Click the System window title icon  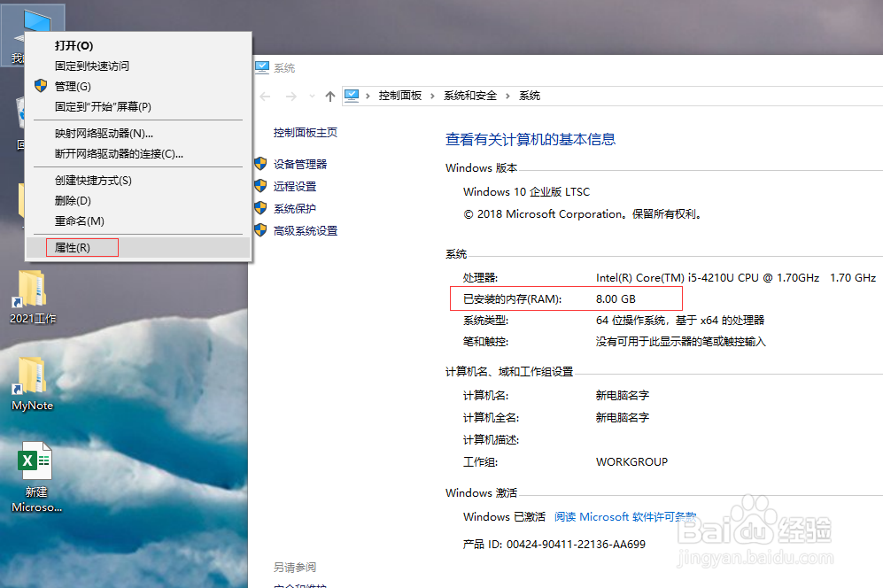pyautogui.click(x=262, y=67)
